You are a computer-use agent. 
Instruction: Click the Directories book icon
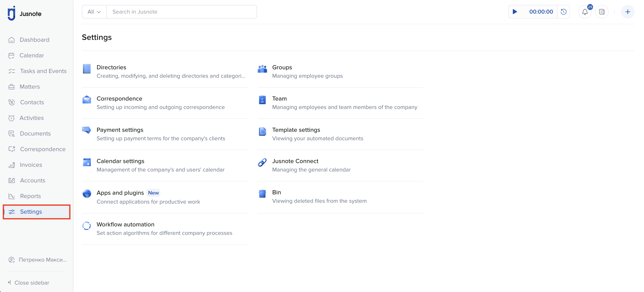(87, 69)
